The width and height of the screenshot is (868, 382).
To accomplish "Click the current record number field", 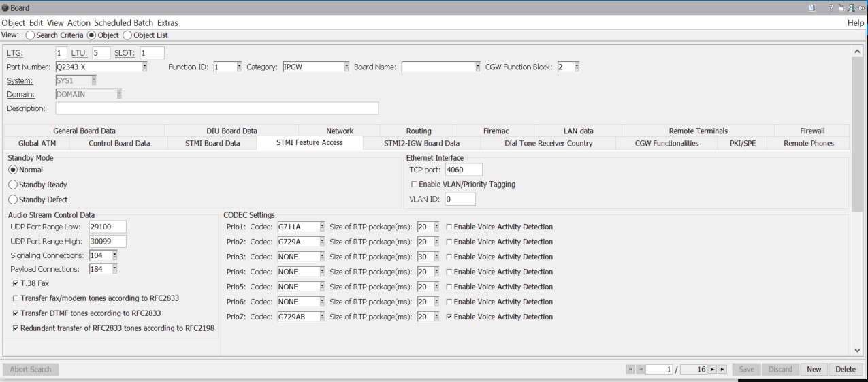I will pos(659,369).
